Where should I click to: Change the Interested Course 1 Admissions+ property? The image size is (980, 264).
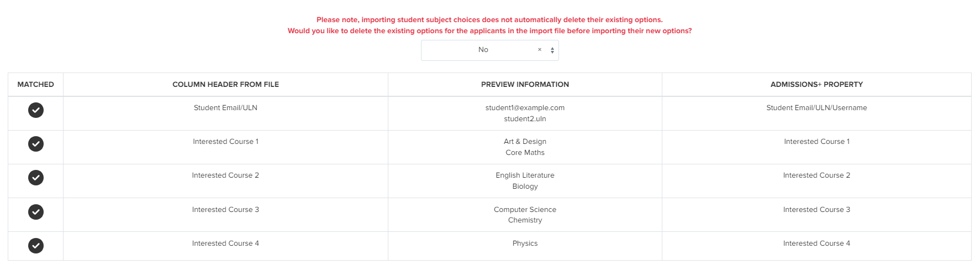pyautogui.click(x=816, y=142)
